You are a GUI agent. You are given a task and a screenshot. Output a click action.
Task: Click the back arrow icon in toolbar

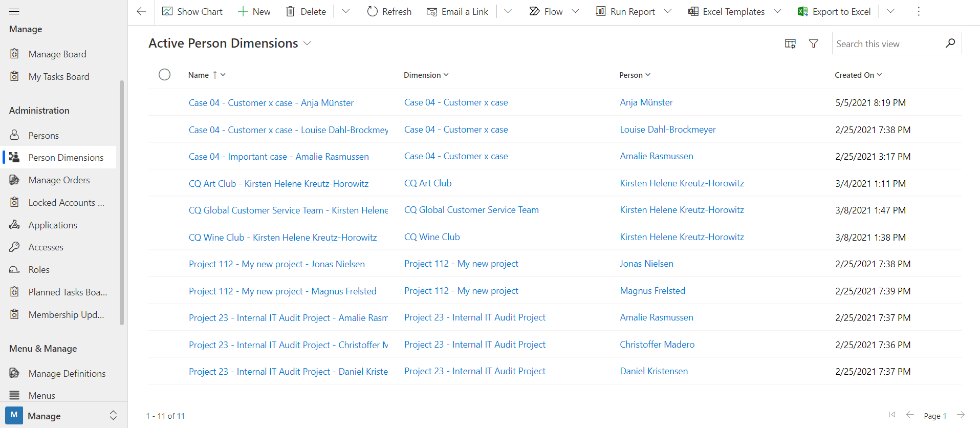[x=142, y=11]
